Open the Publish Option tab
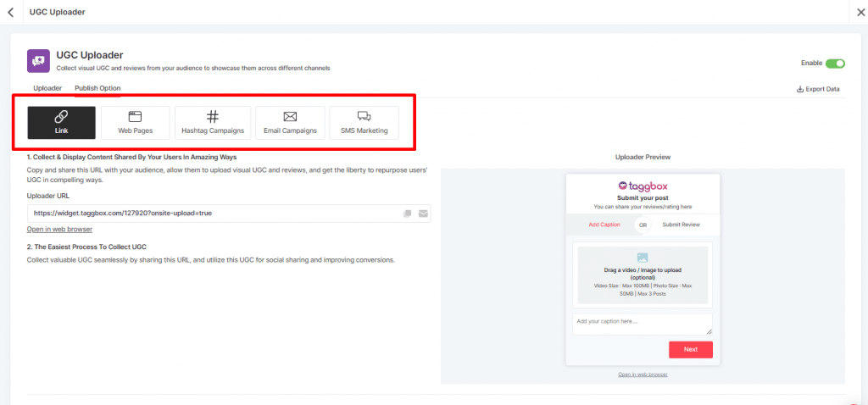Screen dimensions: 868x405 97,88
